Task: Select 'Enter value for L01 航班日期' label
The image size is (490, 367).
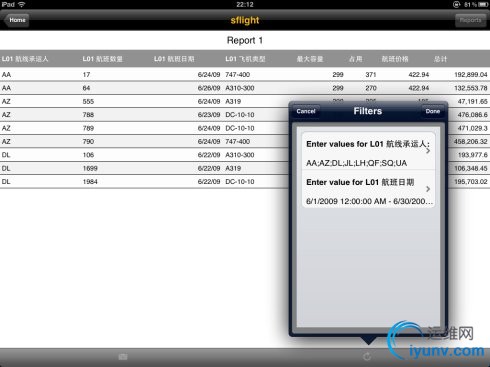Action: coord(360,182)
